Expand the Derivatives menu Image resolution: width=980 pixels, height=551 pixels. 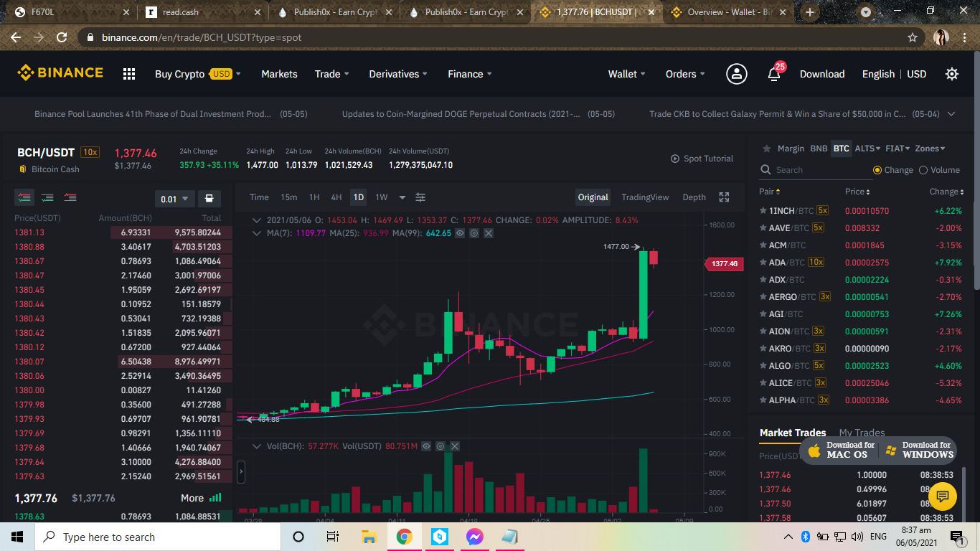(398, 74)
